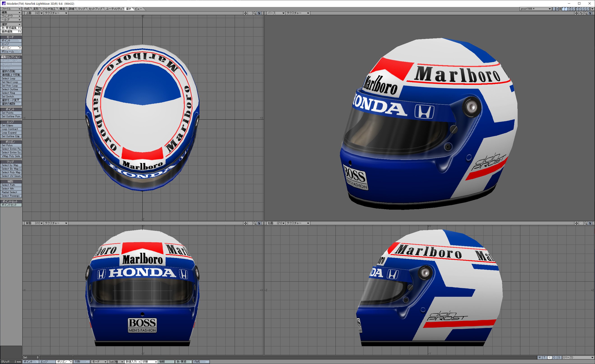Open SubD種 dropdown

(x=116, y=362)
